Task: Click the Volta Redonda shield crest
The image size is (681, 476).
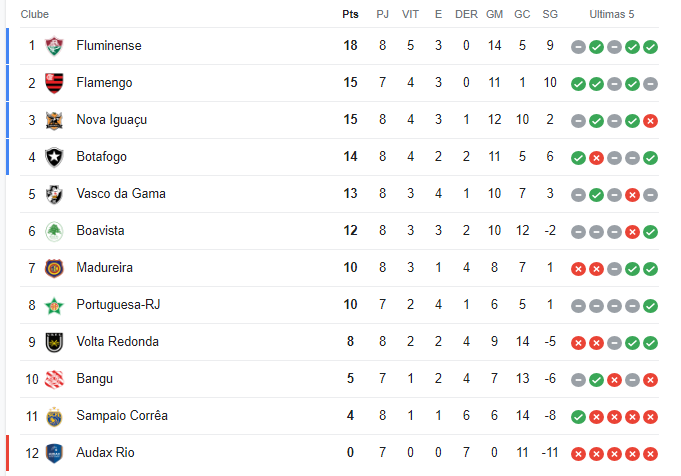Action: point(54,342)
